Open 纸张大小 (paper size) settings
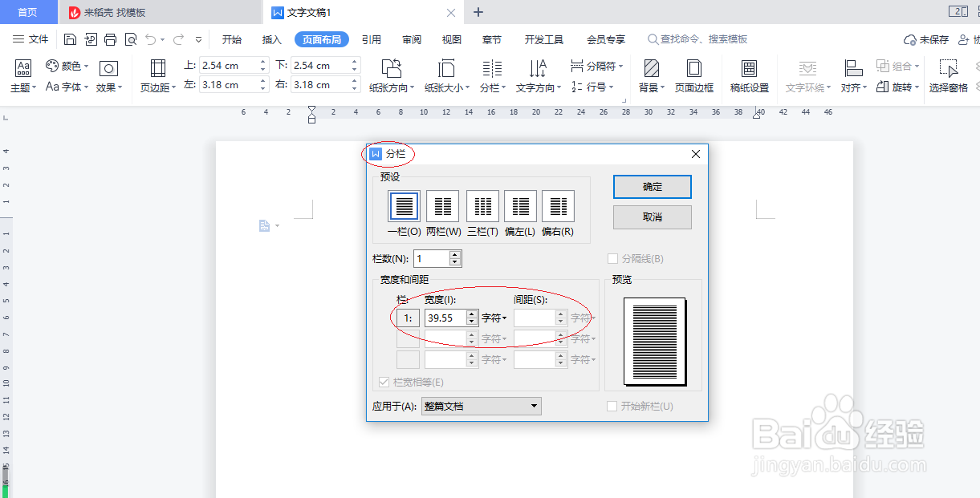This screenshot has width=980, height=498. point(446,76)
